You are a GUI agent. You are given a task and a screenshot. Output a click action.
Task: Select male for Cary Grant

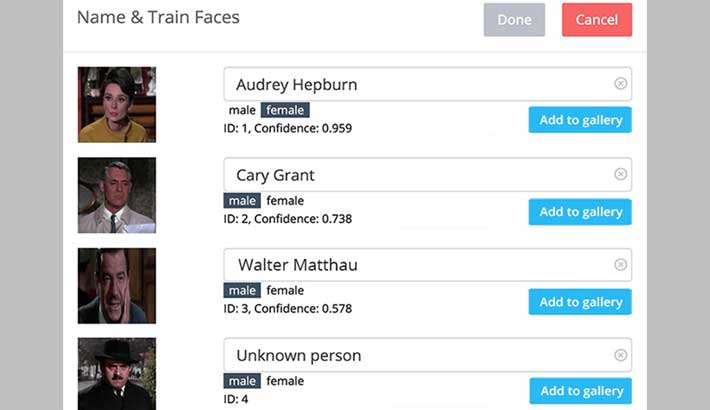pyautogui.click(x=242, y=201)
